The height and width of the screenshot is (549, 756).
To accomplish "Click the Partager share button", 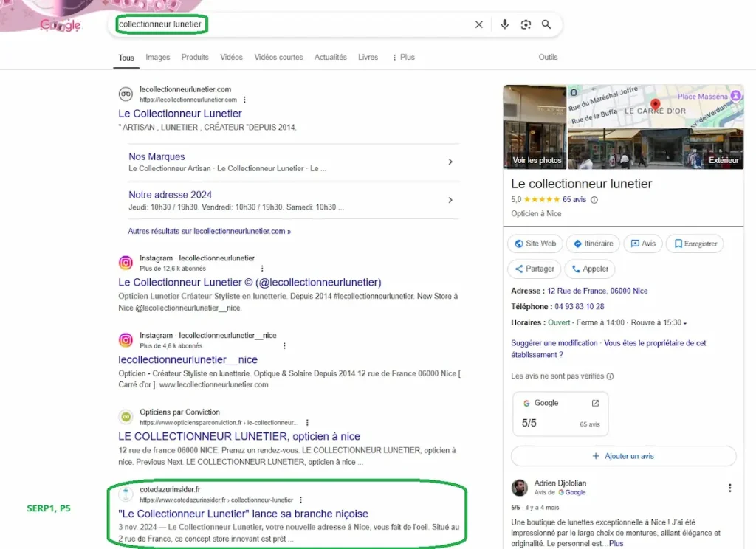I will point(535,269).
